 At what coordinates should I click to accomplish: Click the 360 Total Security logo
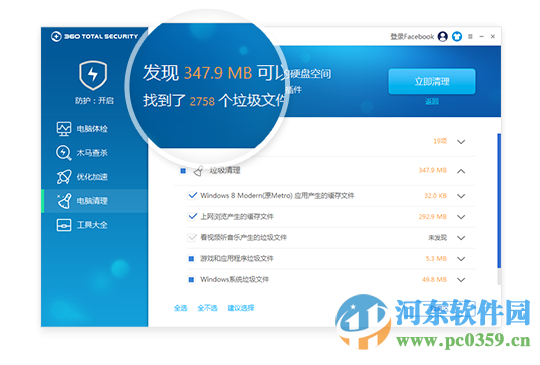point(94,36)
